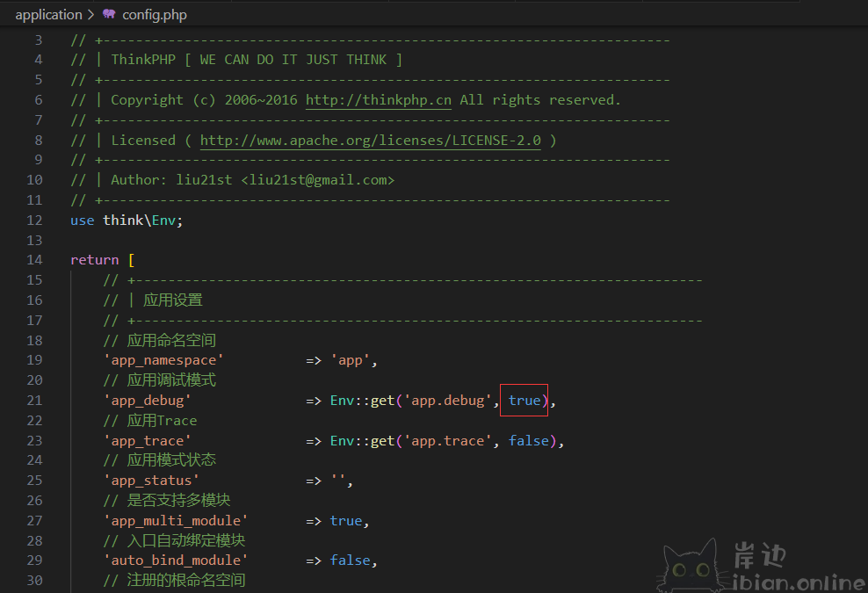Place cursor on the return keyword
Viewport: 868px width, 593px height.
pos(94,260)
